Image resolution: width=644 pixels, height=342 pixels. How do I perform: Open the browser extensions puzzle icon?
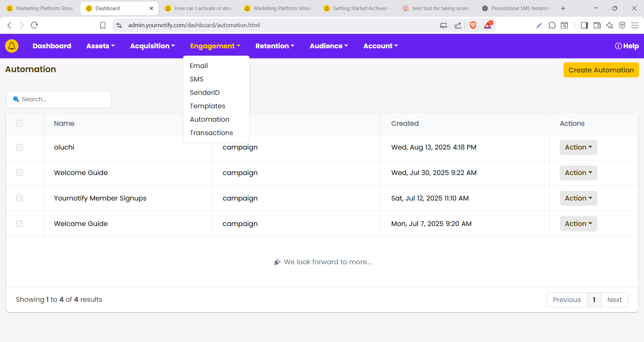[x=552, y=25]
